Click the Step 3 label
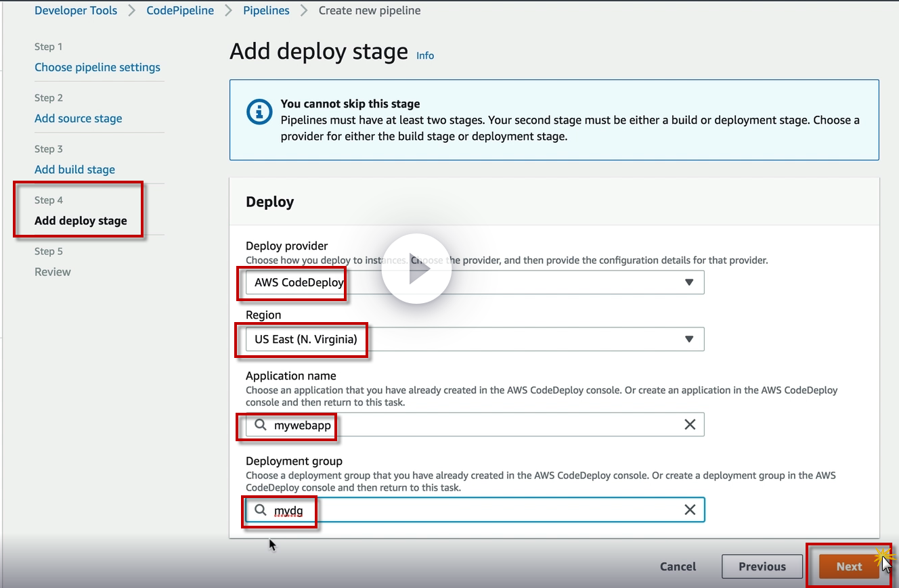899x588 pixels. pos(49,149)
